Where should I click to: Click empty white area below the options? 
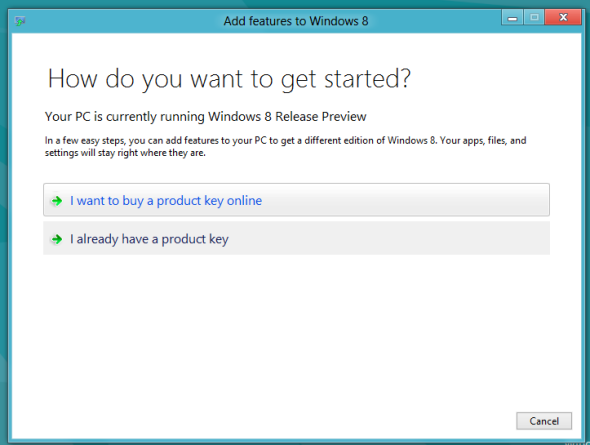(296, 331)
